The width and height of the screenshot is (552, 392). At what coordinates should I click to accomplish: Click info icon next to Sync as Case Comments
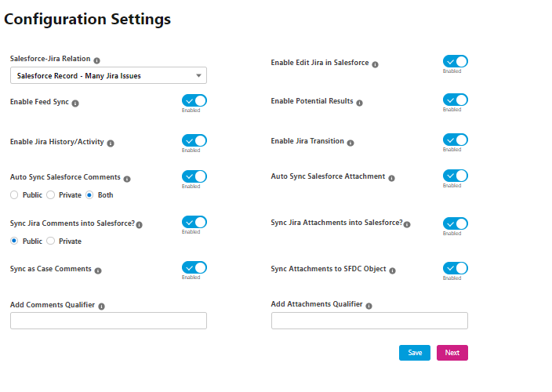tap(98, 270)
